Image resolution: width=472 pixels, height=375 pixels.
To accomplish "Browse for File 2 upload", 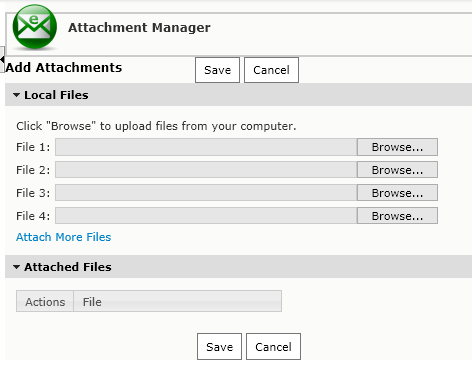I will pos(397,170).
